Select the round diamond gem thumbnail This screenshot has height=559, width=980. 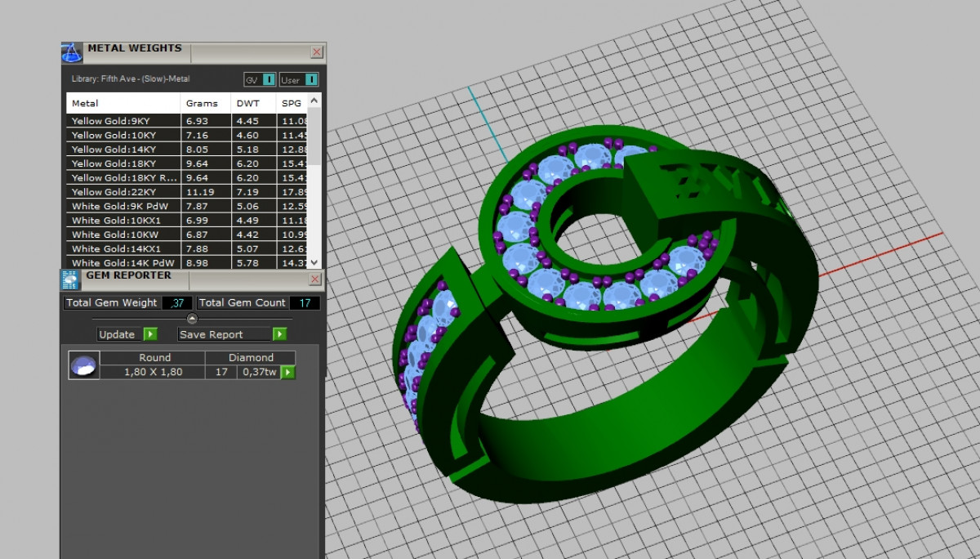[84, 365]
